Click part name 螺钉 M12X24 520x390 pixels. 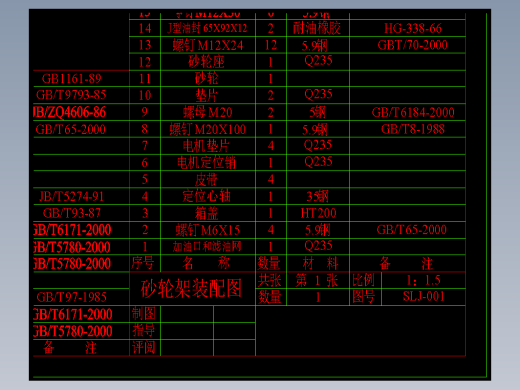tap(208, 45)
